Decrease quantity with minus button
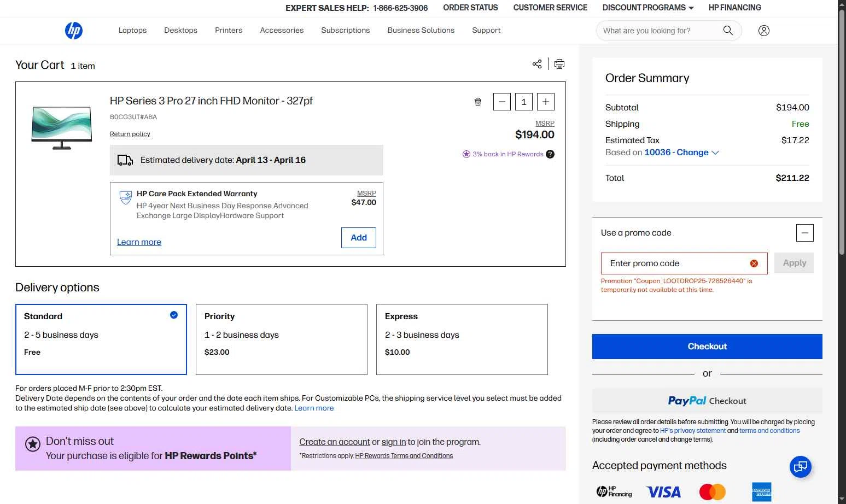The image size is (846, 504). click(502, 102)
